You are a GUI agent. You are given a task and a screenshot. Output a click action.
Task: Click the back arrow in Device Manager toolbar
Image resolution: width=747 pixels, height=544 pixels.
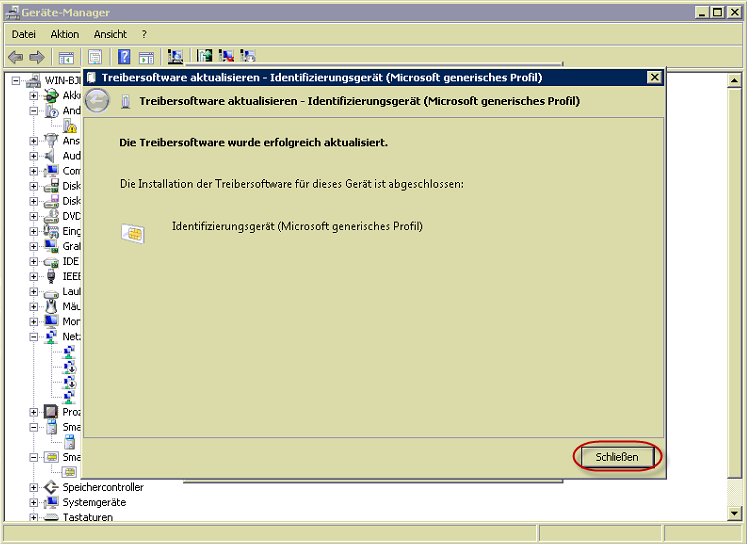point(16,57)
